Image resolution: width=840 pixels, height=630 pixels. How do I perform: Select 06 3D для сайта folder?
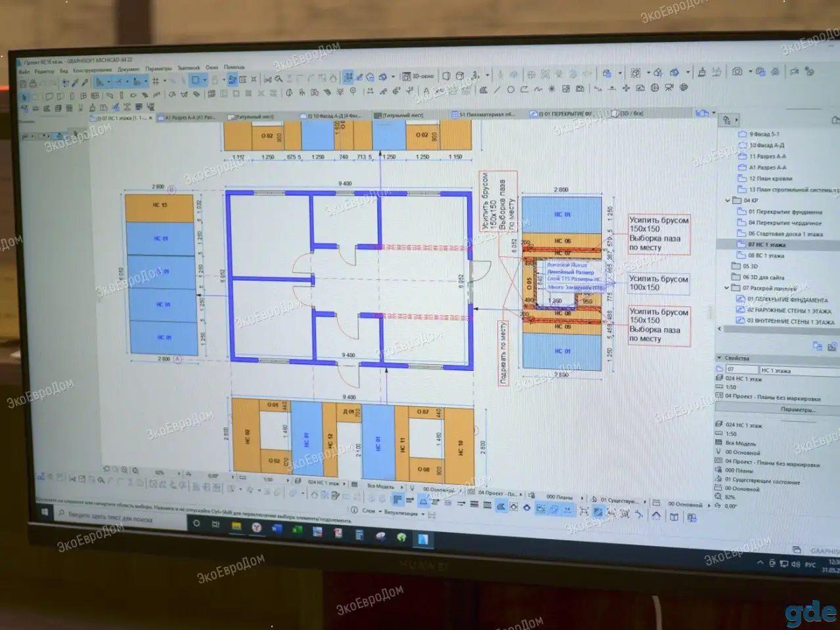pyautogui.click(x=763, y=277)
